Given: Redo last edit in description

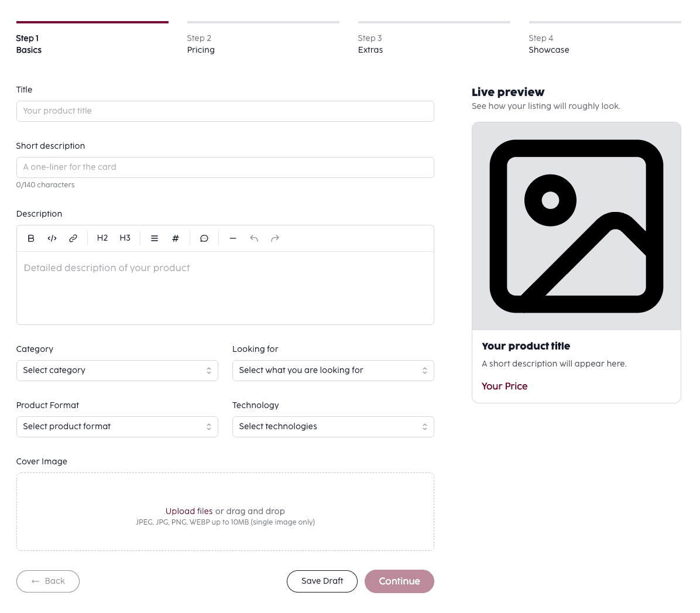Looking at the screenshot, I should (275, 238).
